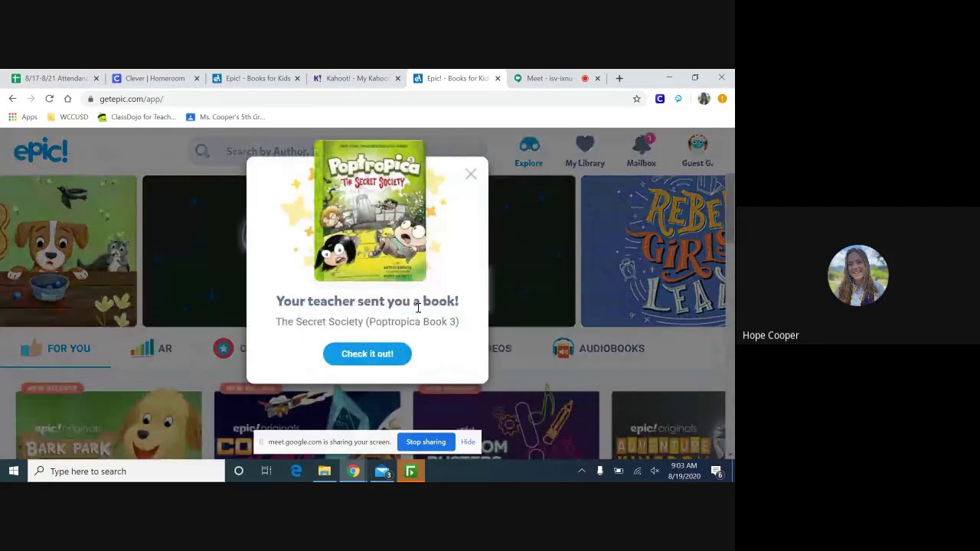Open the green app on the taskbar
This screenshot has height=551, width=980.
point(410,471)
